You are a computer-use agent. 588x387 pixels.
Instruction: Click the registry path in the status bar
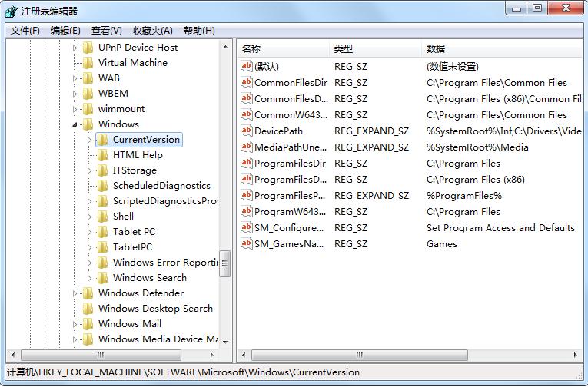[x=184, y=372]
